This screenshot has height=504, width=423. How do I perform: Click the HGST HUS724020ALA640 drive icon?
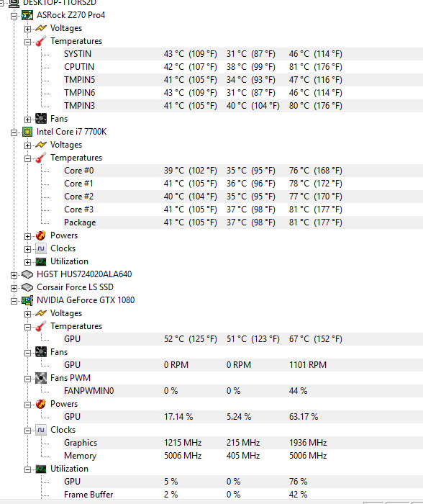point(27,274)
